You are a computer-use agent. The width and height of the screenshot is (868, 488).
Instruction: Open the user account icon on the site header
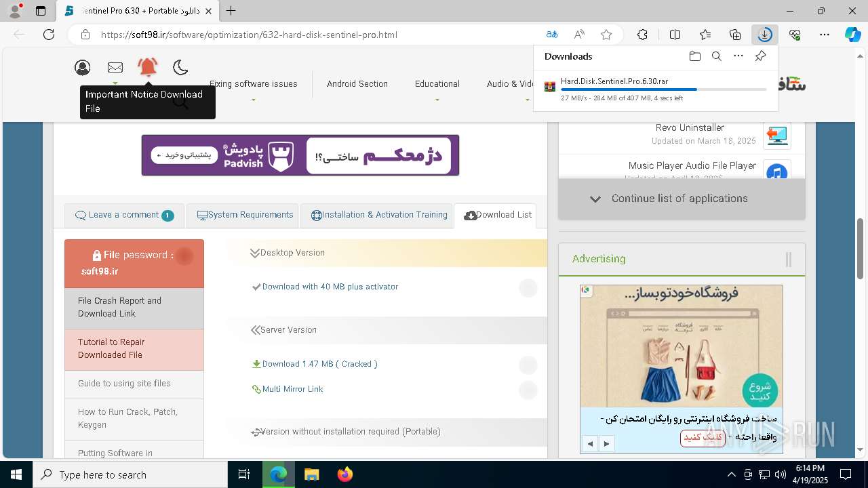pos(83,67)
